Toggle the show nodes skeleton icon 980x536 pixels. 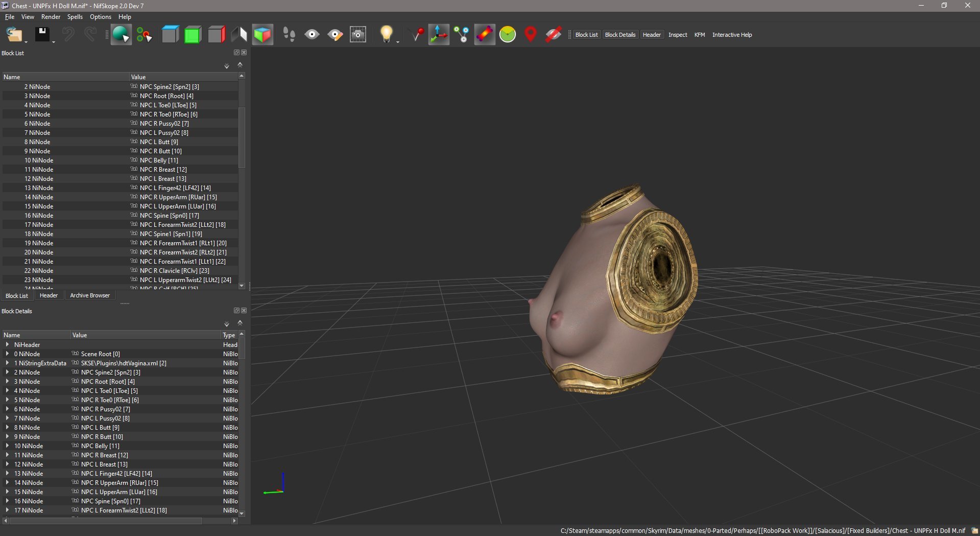[x=462, y=35]
